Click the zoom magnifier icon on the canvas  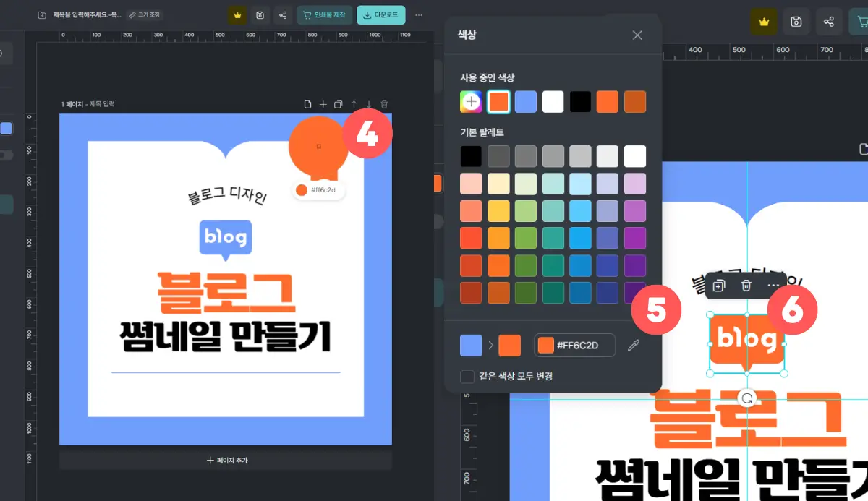coord(748,398)
